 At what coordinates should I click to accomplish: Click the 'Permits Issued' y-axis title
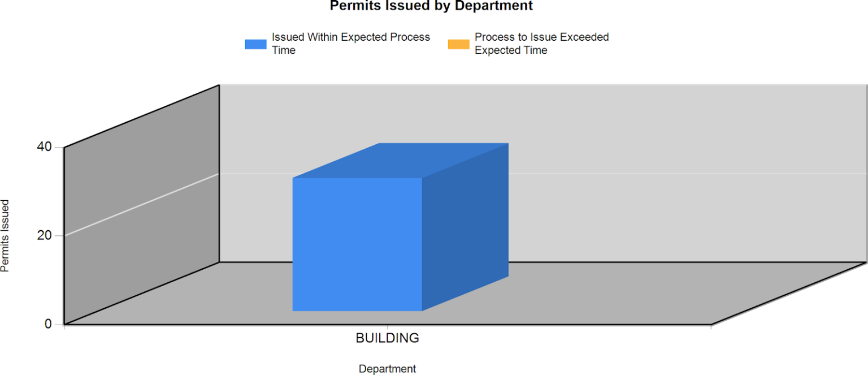[5, 235]
